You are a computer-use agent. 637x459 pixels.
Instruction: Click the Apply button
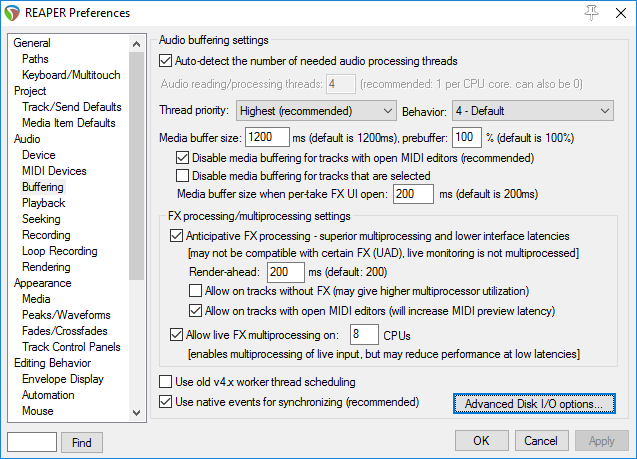602,441
